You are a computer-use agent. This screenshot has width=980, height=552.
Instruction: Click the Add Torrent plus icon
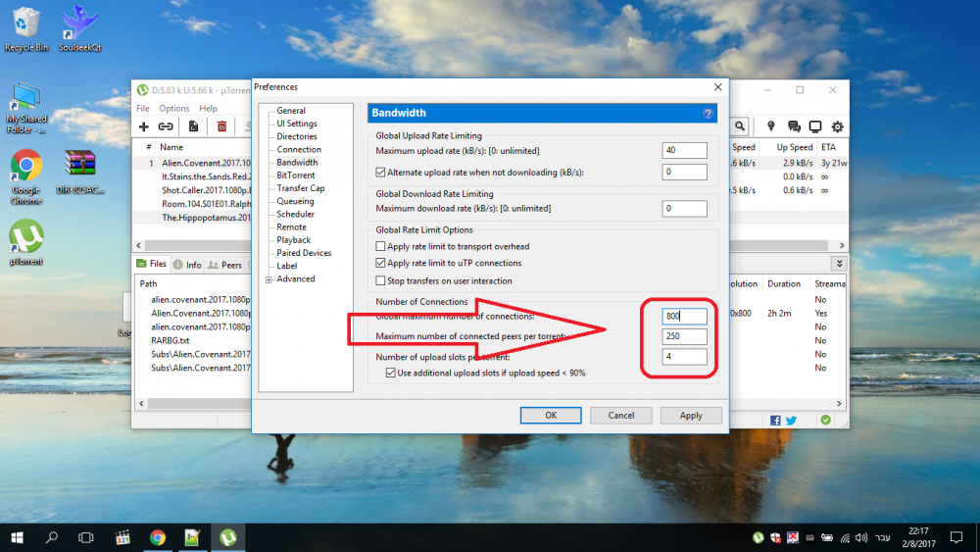click(144, 126)
